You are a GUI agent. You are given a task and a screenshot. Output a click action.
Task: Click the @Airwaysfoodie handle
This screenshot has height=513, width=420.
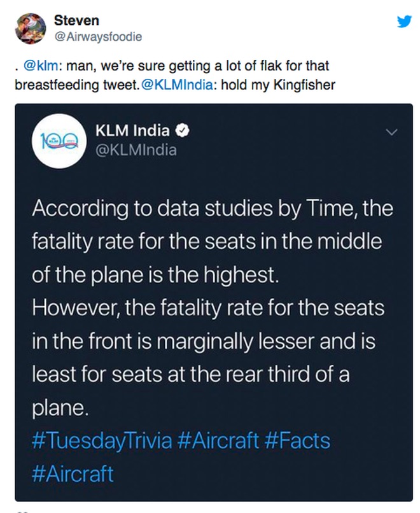pyautogui.click(x=98, y=36)
